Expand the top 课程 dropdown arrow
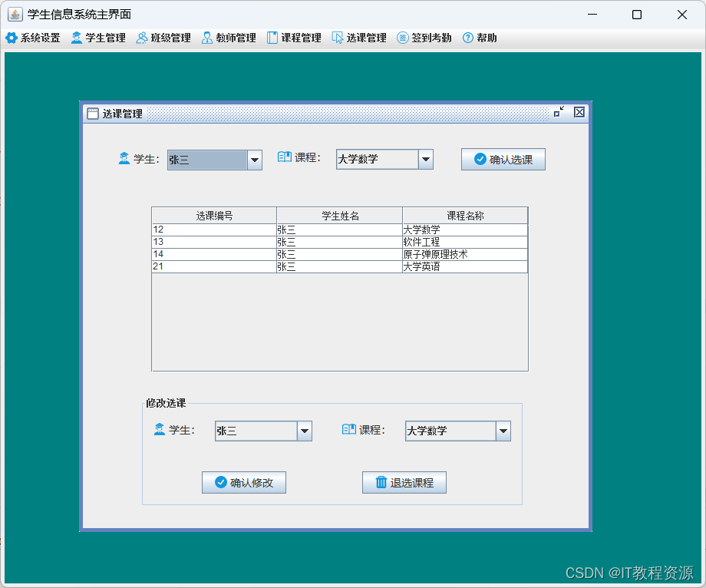The image size is (706, 588). coord(426,160)
